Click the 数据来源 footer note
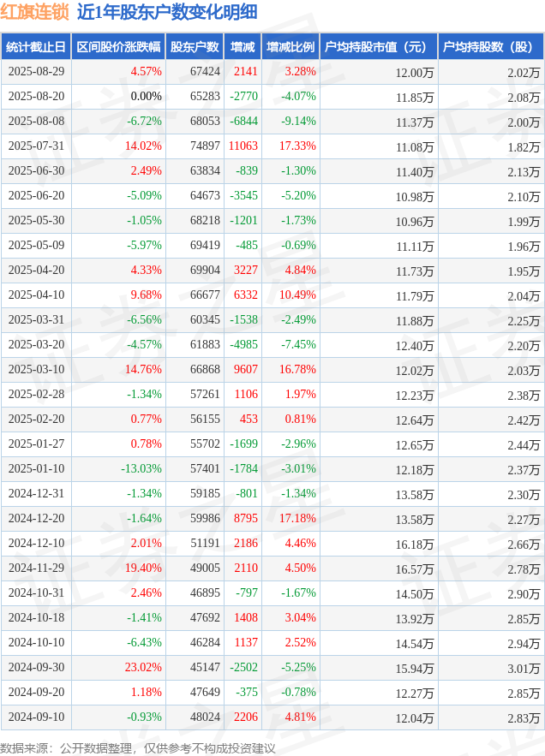 (x=138, y=748)
